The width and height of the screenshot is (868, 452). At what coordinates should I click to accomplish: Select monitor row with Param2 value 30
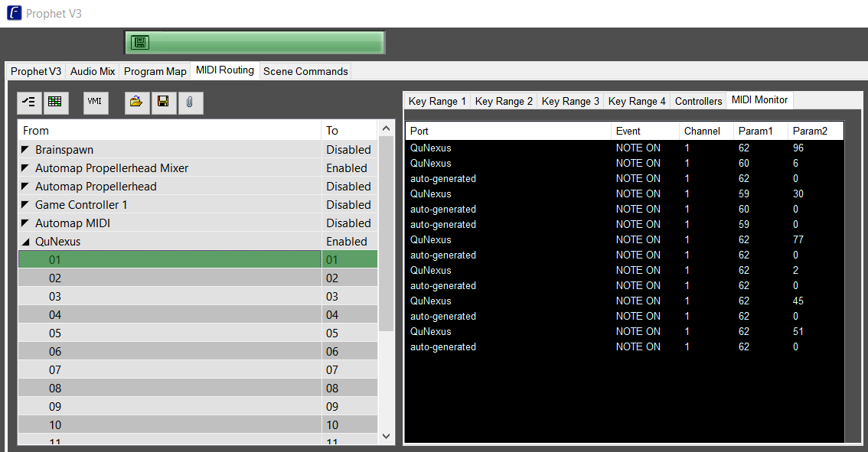(x=625, y=193)
